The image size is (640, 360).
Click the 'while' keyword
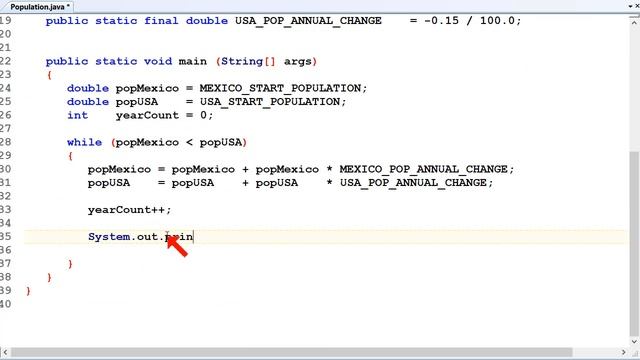point(84,142)
